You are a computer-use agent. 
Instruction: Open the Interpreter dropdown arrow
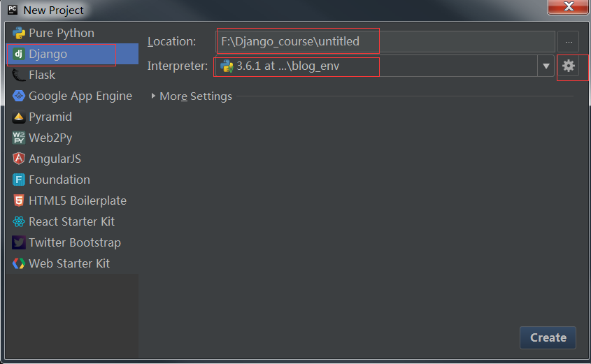[x=546, y=66]
